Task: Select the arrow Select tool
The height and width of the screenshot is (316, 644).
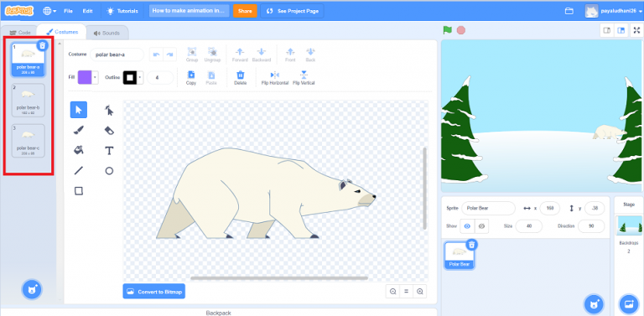Action: click(79, 110)
